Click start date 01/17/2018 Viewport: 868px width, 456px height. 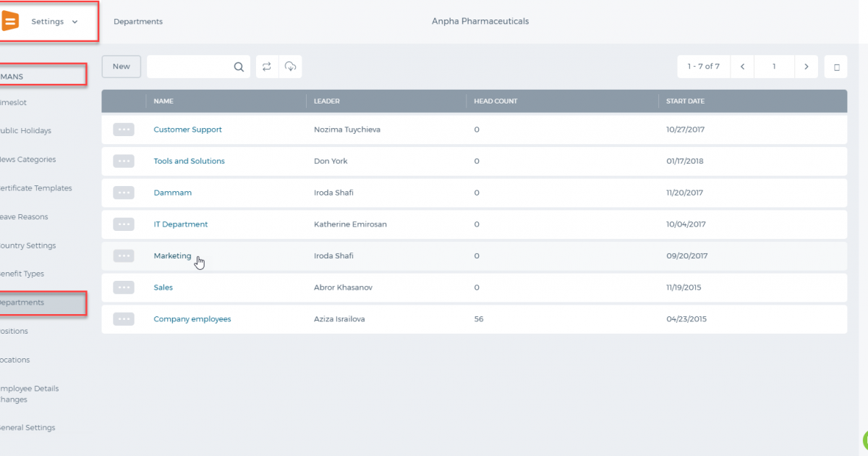point(685,161)
